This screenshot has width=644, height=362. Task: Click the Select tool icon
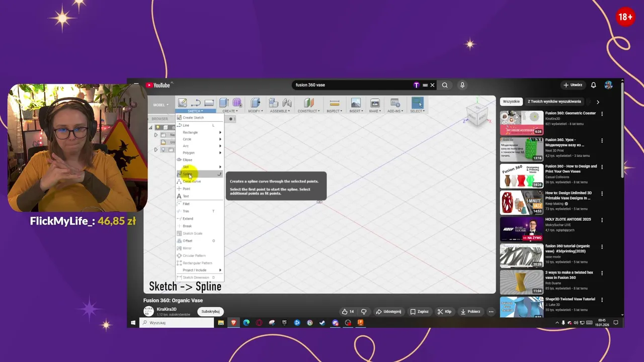tap(417, 103)
